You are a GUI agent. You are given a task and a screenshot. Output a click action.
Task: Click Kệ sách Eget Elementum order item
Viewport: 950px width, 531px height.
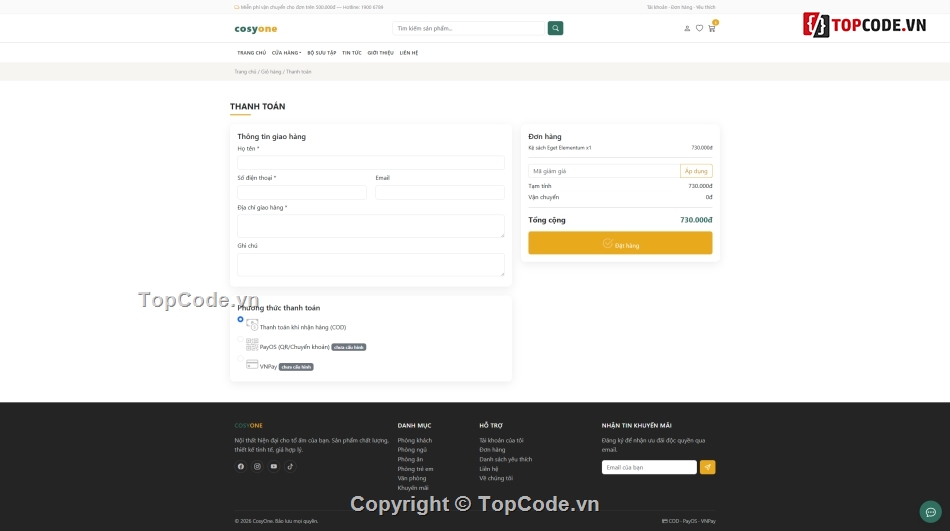560,148
